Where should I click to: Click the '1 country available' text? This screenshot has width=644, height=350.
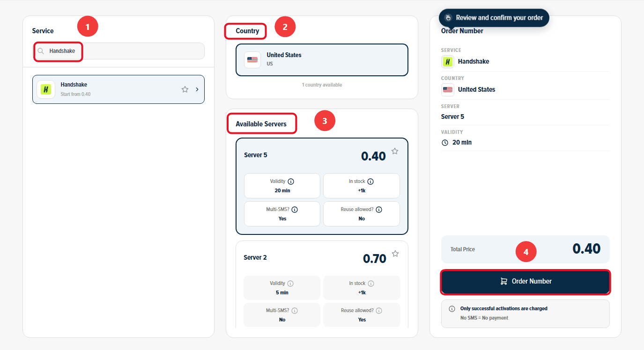click(x=322, y=85)
